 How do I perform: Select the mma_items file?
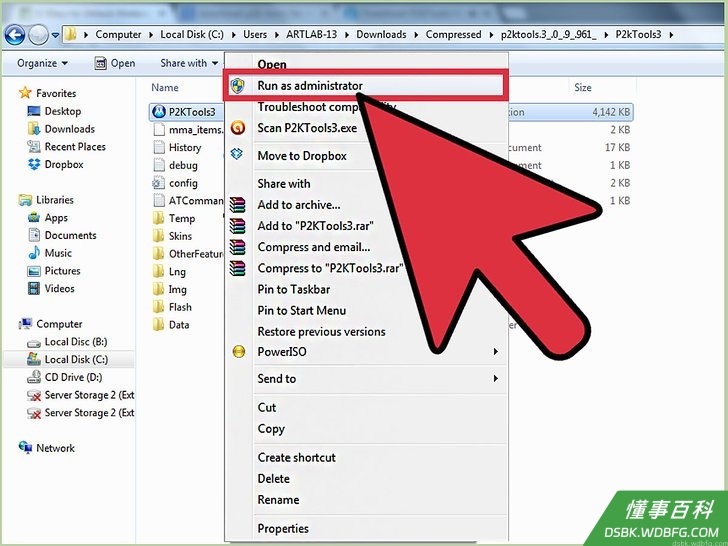pyautogui.click(x=195, y=130)
